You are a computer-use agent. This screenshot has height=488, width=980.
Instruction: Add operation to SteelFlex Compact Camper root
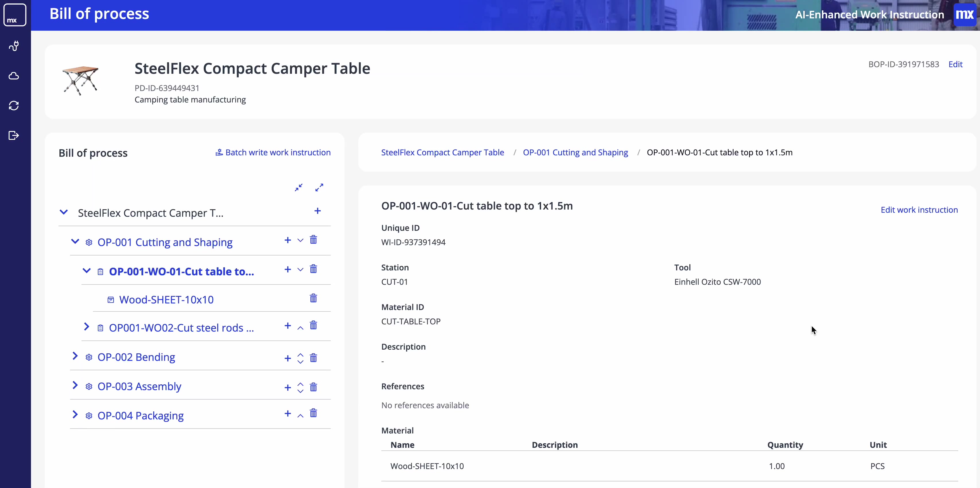(318, 211)
